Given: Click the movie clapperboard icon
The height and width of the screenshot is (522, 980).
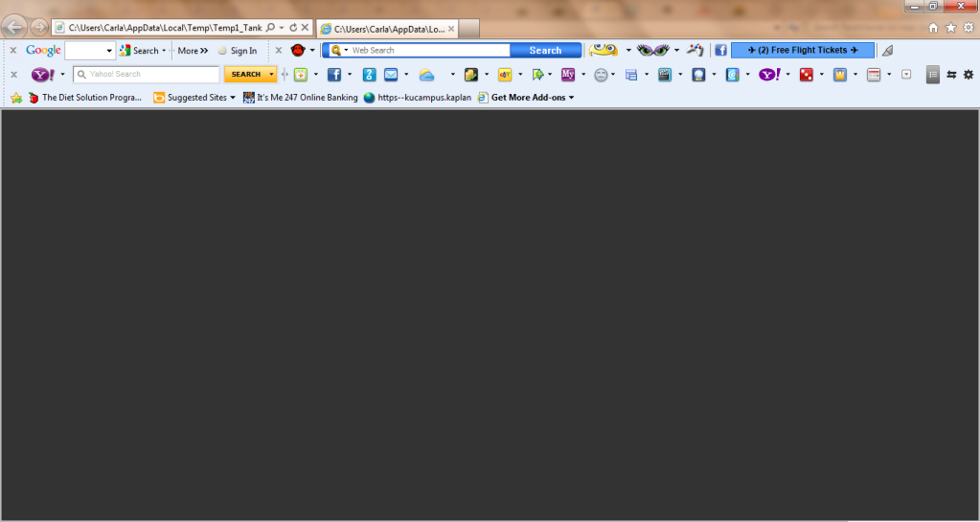Looking at the screenshot, I should pyautogui.click(x=664, y=75).
